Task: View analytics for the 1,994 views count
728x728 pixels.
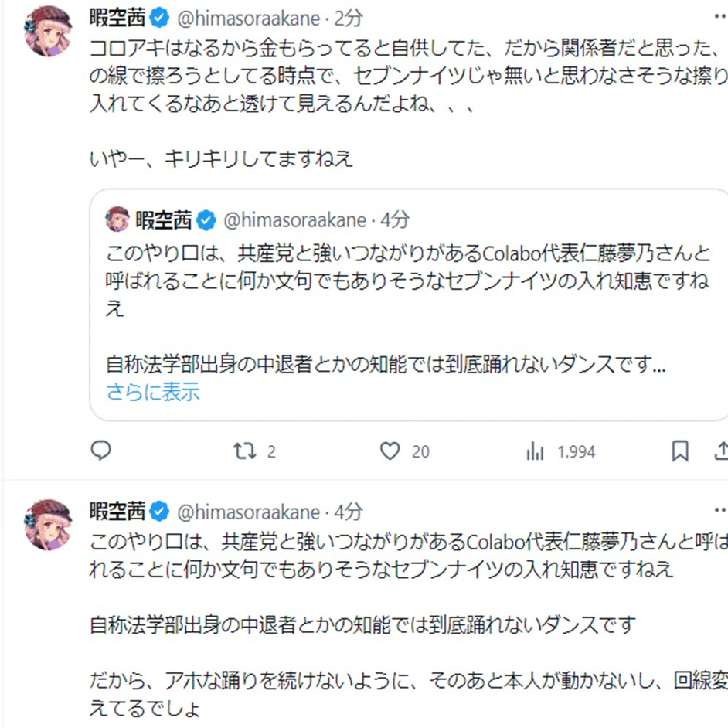Action: (535, 451)
